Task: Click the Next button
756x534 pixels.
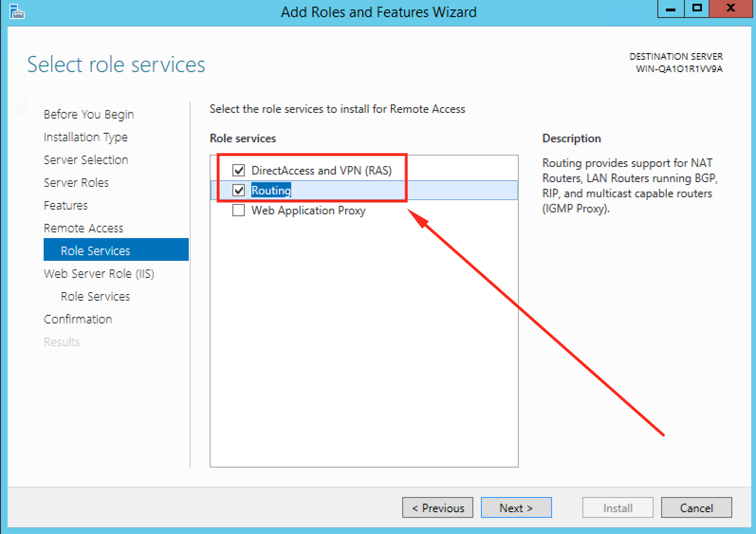Action: 516,507
